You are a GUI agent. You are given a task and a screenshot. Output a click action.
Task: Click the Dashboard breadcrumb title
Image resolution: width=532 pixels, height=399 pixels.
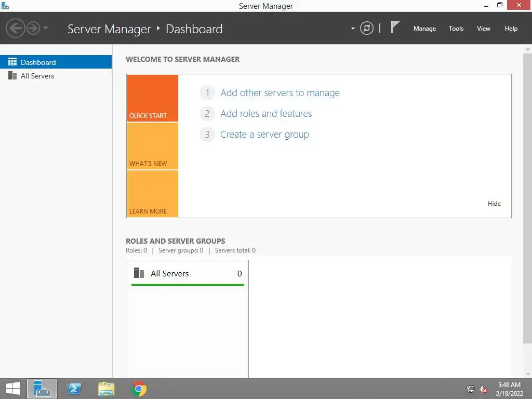coord(194,29)
